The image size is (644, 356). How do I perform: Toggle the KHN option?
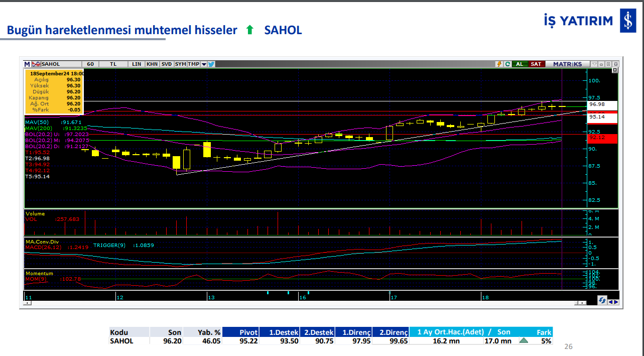152,64
